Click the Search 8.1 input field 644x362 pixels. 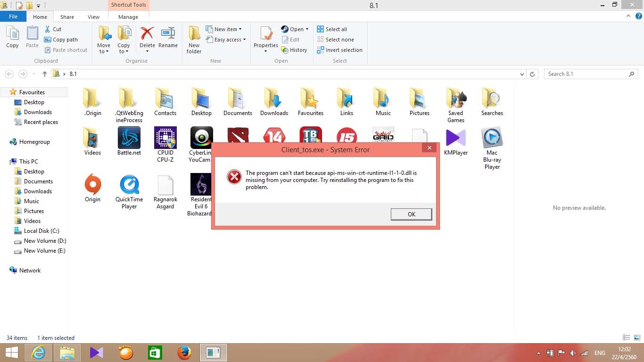click(x=586, y=74)
